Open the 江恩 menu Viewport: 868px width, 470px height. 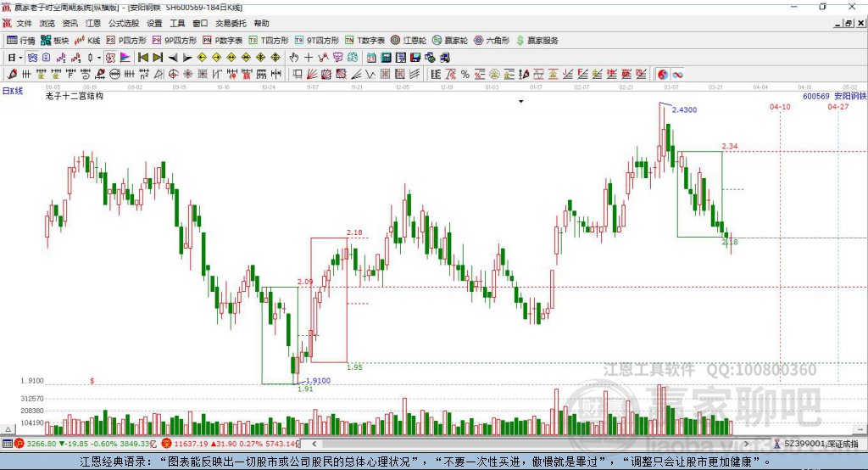[93, 23]
